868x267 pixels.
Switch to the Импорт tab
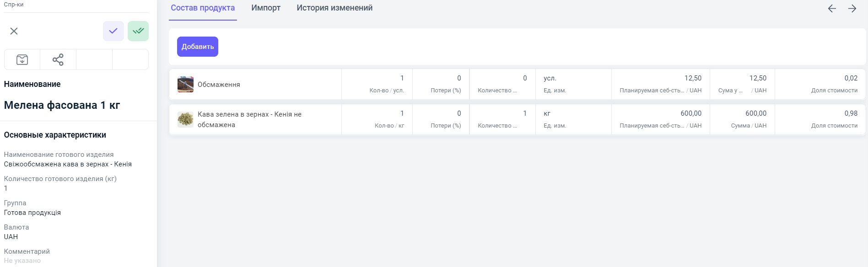pos(266,8)
